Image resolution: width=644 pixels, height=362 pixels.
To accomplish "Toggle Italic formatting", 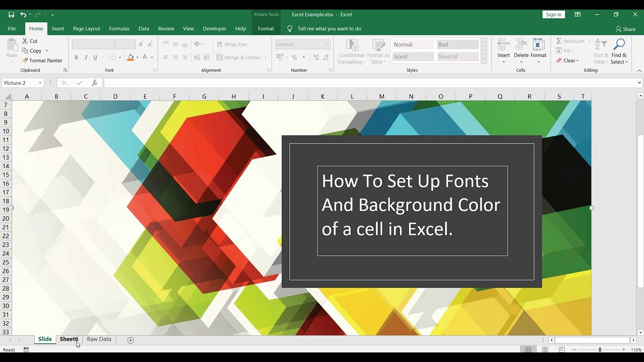I will 86,57.
